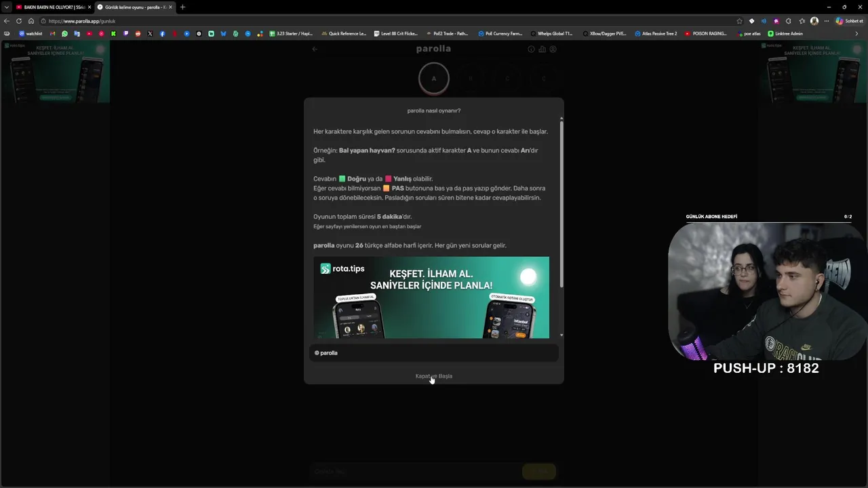Open the 3.23 Starter / Hapl... bookmark

[x=291, y=33]
